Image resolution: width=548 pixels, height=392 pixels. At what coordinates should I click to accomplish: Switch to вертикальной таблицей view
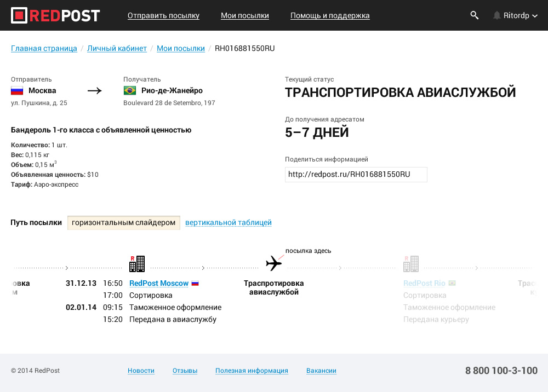coord(228,223)
